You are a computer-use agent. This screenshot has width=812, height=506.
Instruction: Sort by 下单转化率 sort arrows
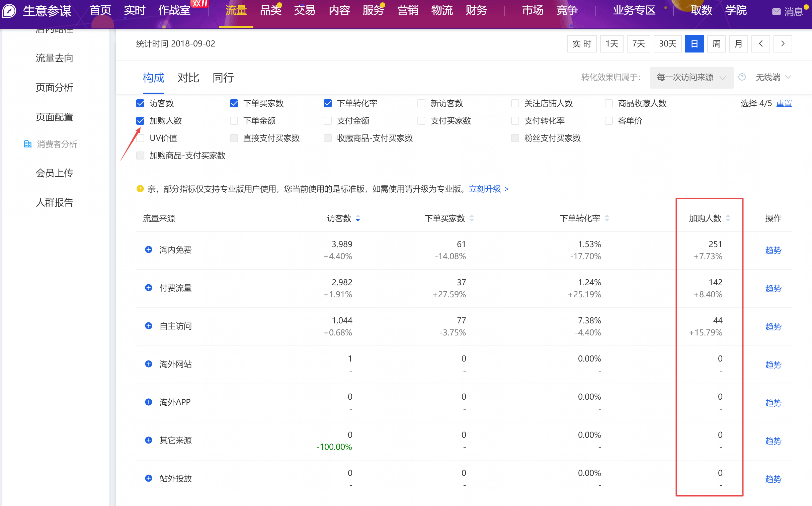click(607, 218)
